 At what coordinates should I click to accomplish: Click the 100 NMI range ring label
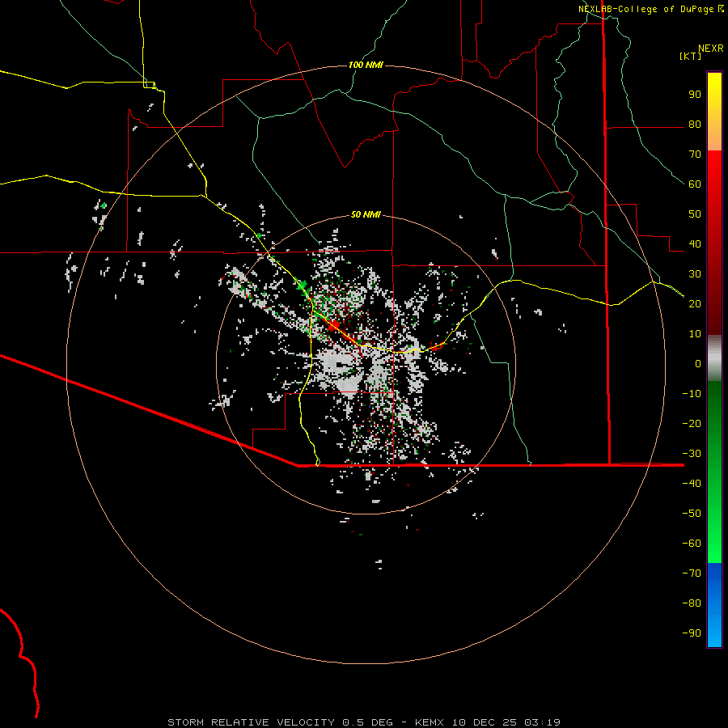[x=366, y=65]
